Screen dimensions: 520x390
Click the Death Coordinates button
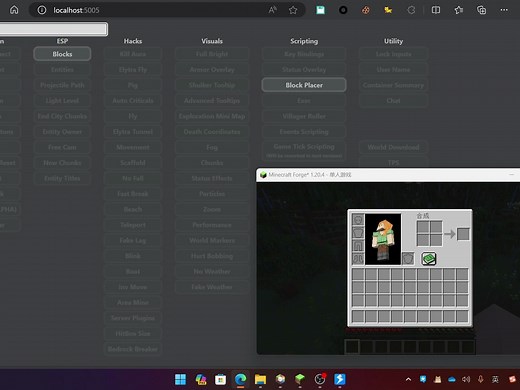(x=212, y=132)
